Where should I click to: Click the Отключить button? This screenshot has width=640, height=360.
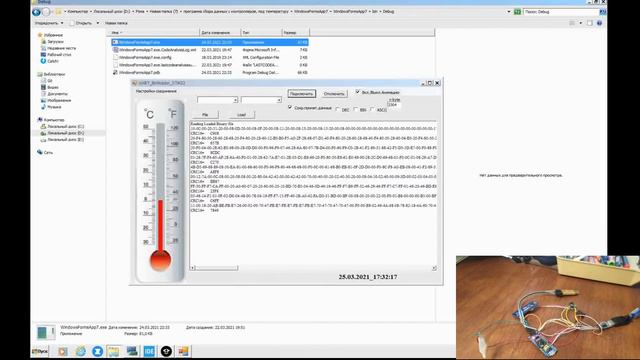tap(334, 94)
